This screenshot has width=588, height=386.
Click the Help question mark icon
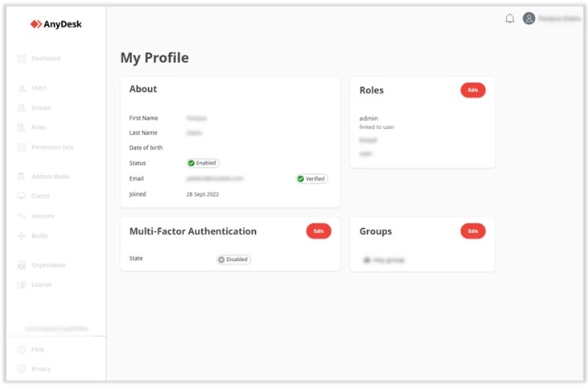click(21, 350)
